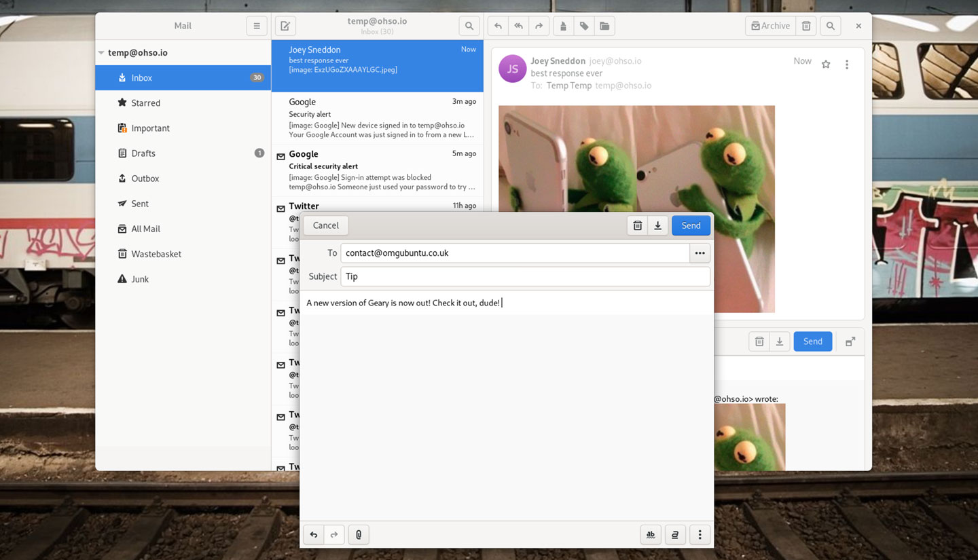978x560 pixels.
Task: Open the tag label icon menu
Action: (583, 26)
